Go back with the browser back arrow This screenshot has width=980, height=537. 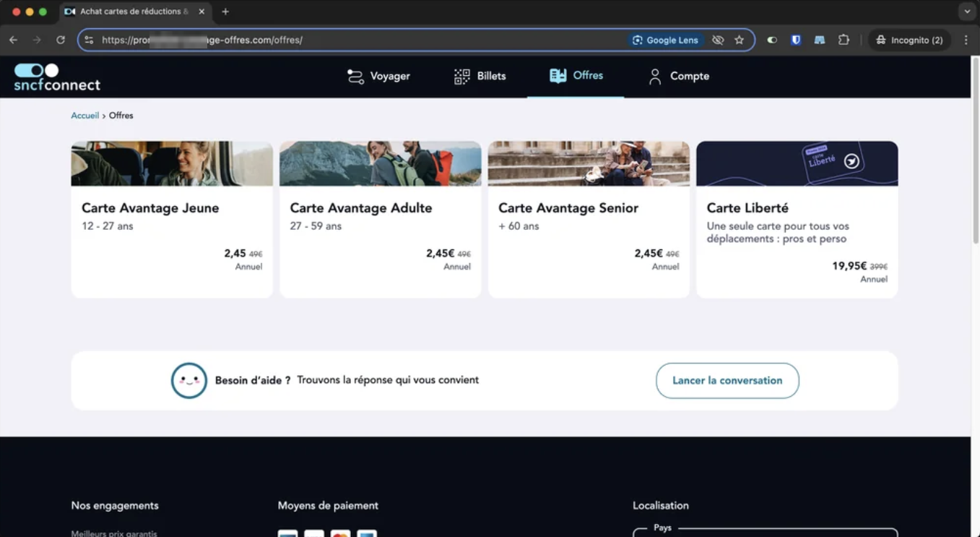[x=13, y=40]
